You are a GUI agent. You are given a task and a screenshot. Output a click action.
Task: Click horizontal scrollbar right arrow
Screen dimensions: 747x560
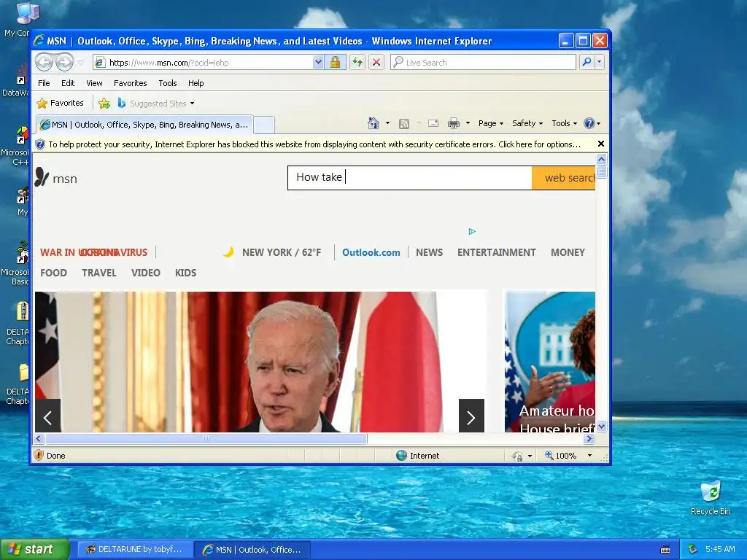coord(589,438)
